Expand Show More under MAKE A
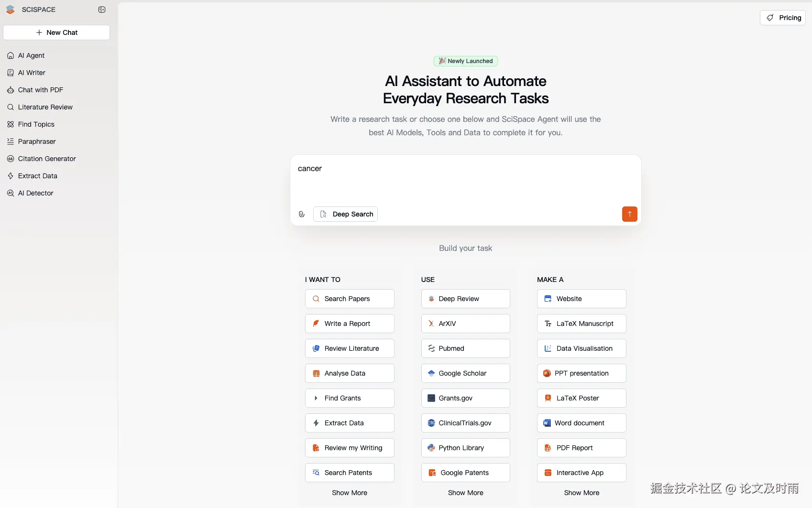The image size is (812, 508). (582, 493)
